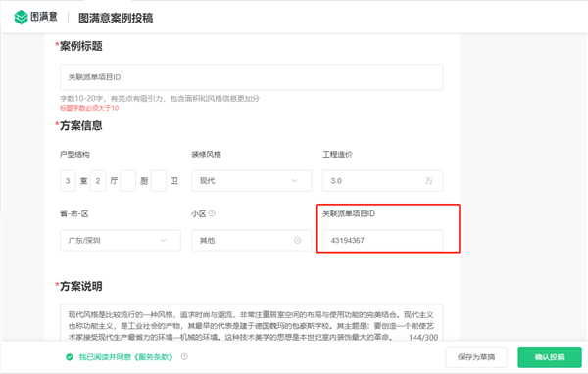Click the empty 卫 count field
This screenshot has width=588, height=374.
(x=158, y=181)
